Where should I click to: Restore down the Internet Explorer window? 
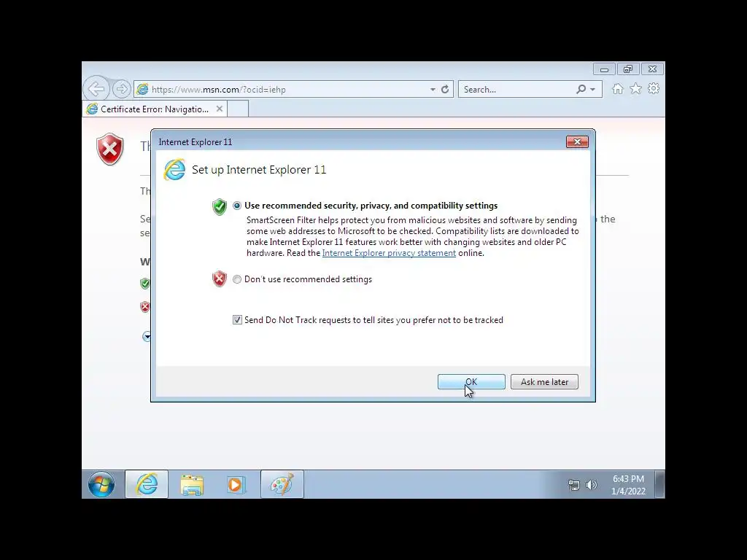tap(628, 69)
